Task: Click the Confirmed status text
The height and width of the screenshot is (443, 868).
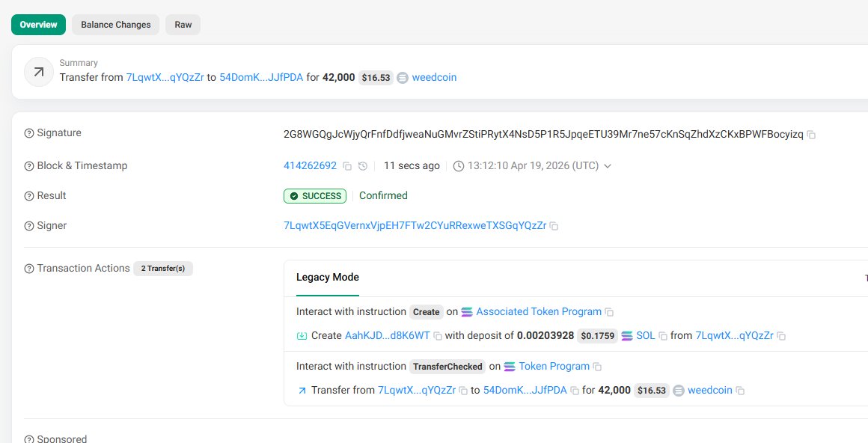Action: [x=383, y=195]
